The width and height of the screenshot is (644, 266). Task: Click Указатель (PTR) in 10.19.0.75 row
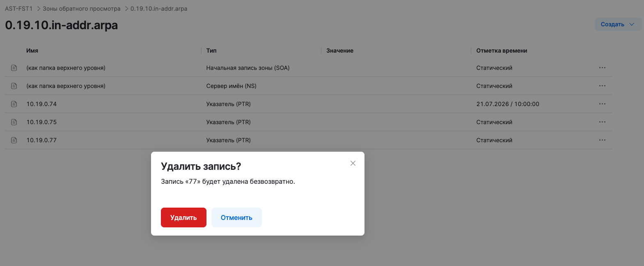(228, 122)
